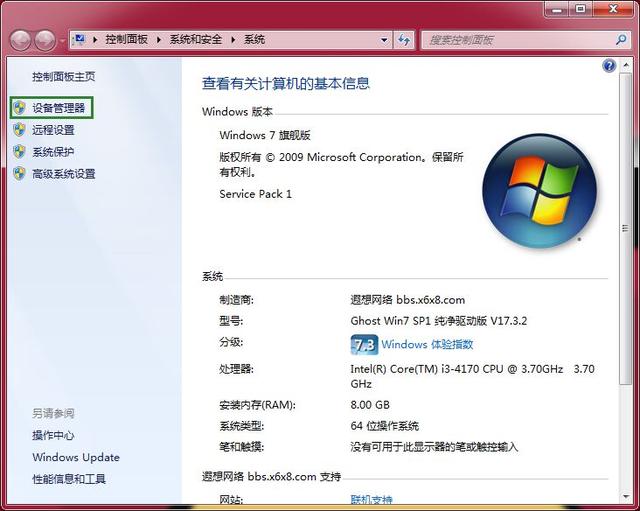
Task: Open 设备管理器 (Device Manager) link
Action: point(58,108)
